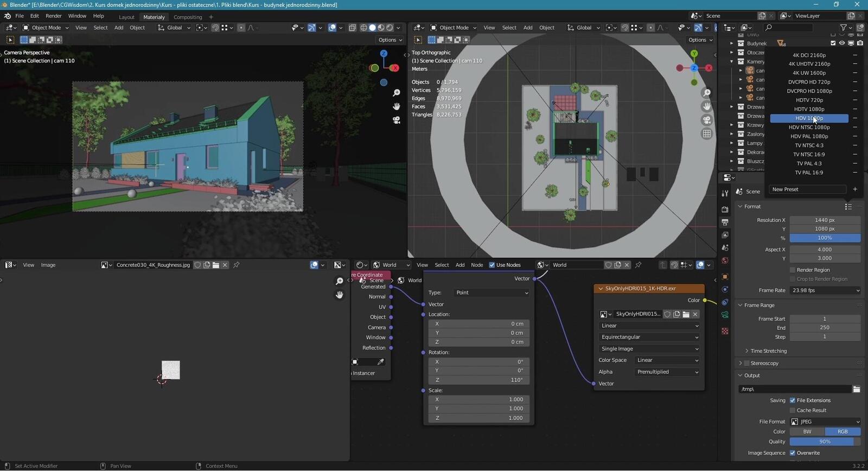868x471 pixels.
Task: Switch to orthographic grid icon in the top viewport
Action: point(706,133)
